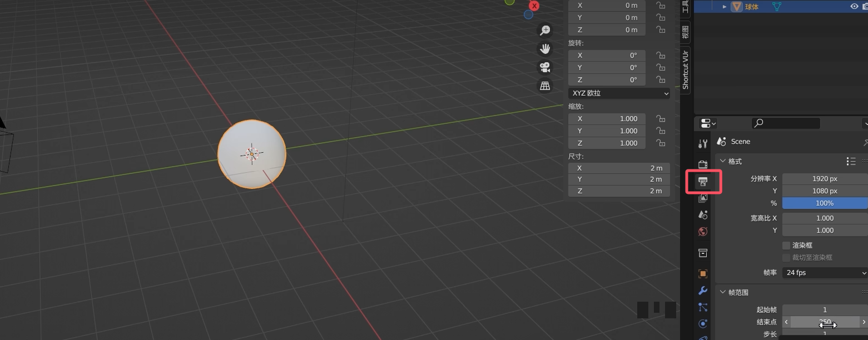Open the Modifiers wrench icon tab
The width and height of the screenshot is (868, 340).
click(x=703, y=291)
